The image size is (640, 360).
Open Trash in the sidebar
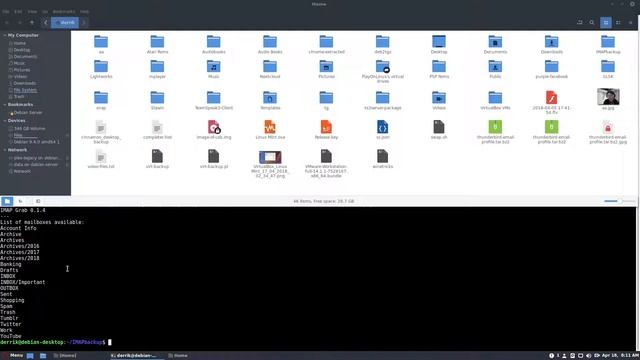19,97
